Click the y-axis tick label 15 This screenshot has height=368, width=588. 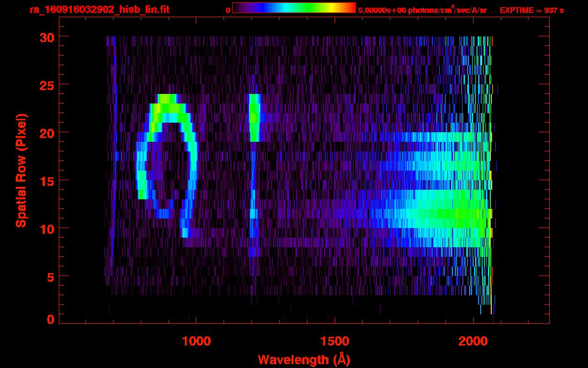pos(46,181)
